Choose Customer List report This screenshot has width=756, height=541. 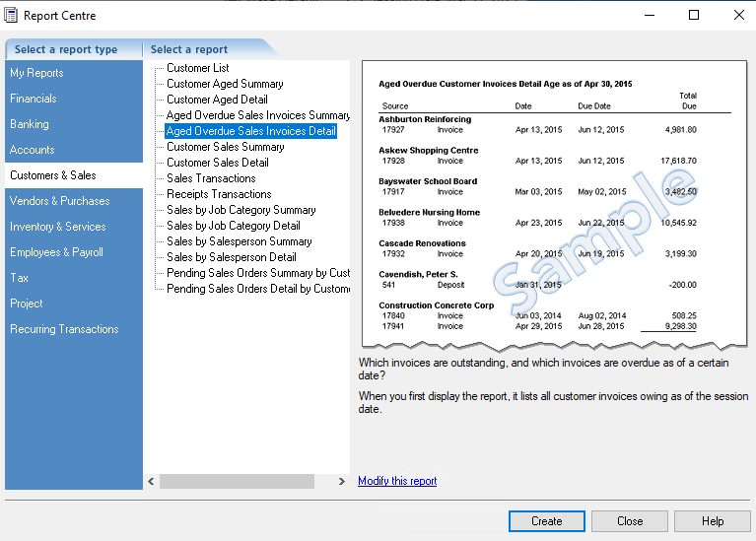pos(197,68)
